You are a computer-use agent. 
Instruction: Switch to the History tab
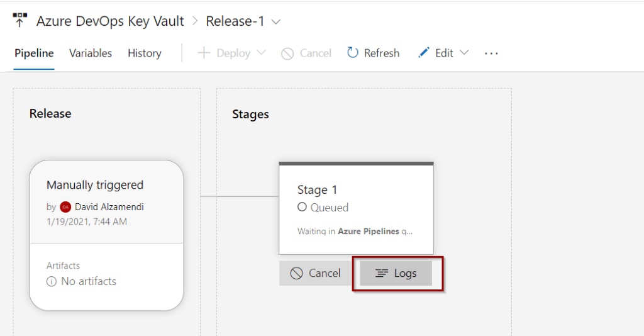point(145,53)
